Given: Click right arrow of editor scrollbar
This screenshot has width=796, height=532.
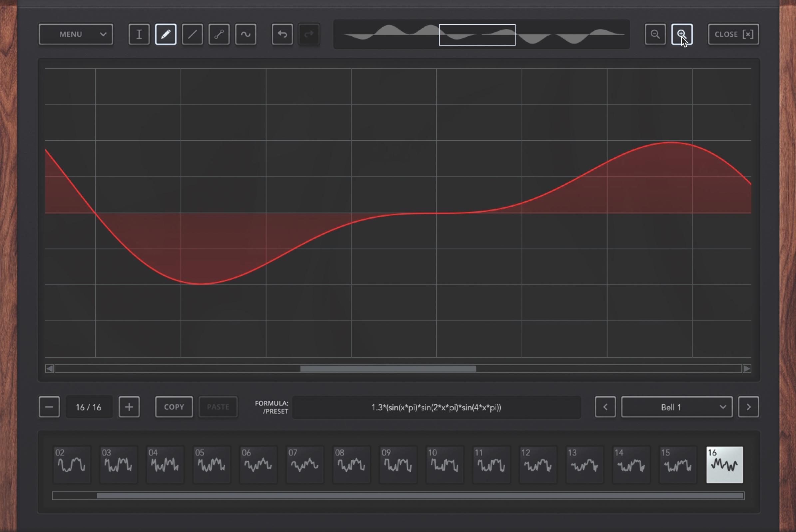Looking at the screenshot, I should coord(747,369).
